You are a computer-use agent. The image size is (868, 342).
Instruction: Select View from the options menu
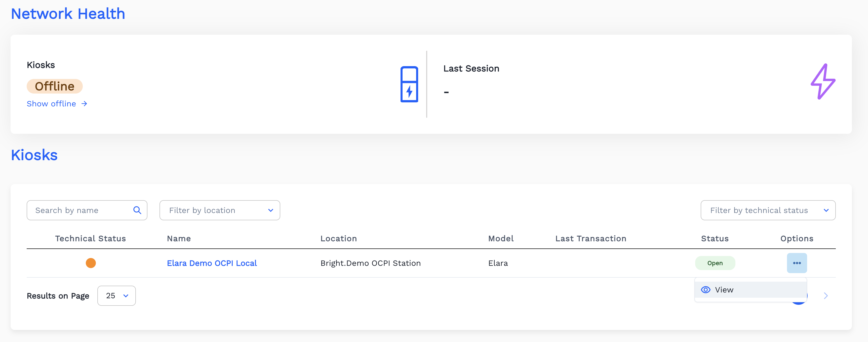tap(724, 290)
